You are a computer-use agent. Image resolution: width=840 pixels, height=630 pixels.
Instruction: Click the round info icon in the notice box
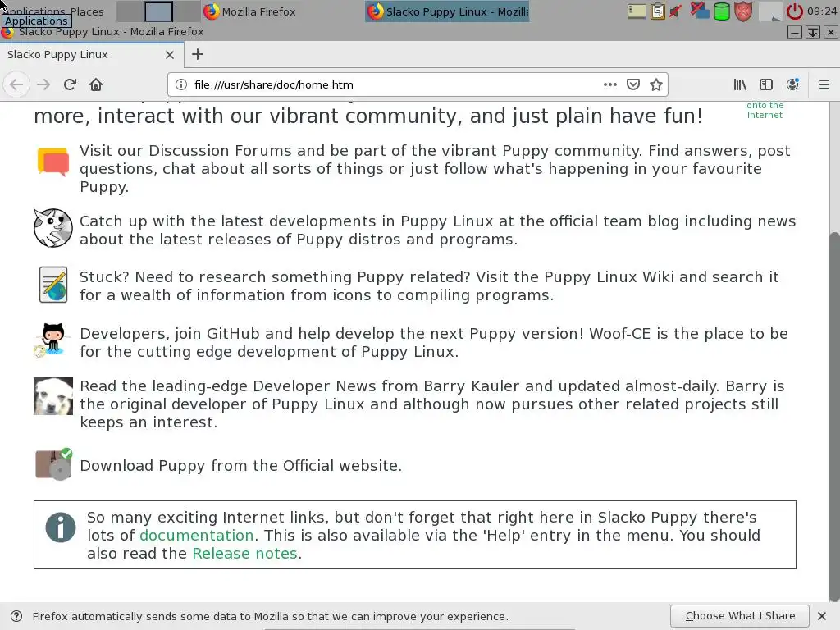pos(61,527)
